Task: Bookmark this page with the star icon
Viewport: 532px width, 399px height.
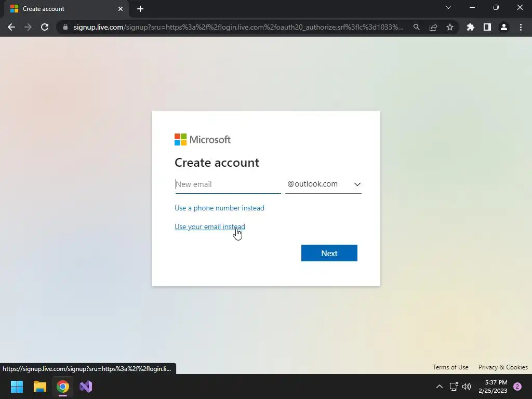Action: pos(450,27)
